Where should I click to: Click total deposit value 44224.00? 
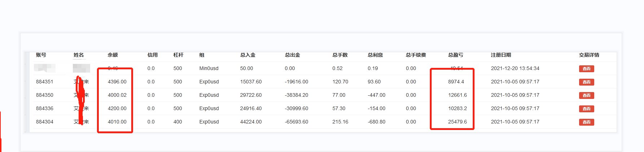251,122
